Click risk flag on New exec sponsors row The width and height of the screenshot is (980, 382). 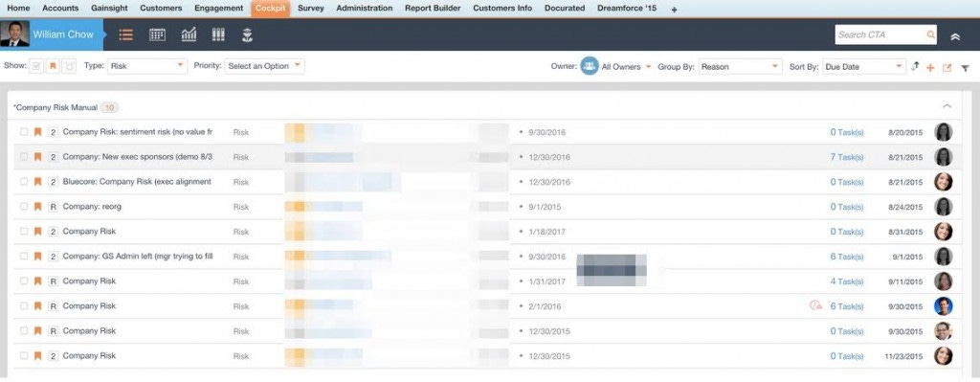[x=37, y=157]
